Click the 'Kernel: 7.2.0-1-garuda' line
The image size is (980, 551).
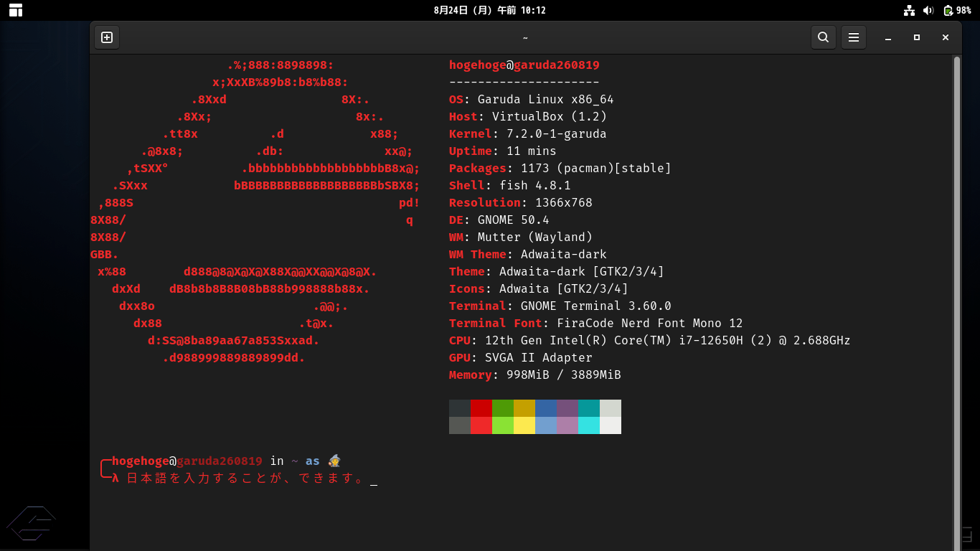click(x=528, y=134)
